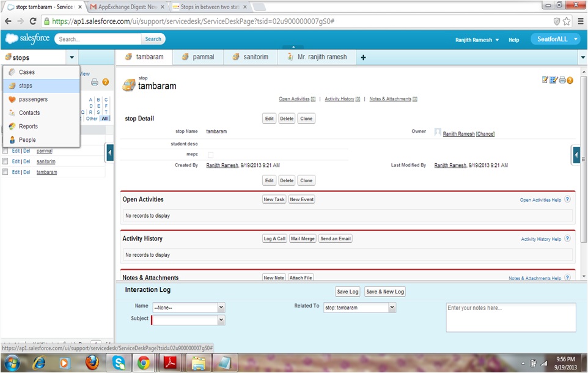Open the tambaram record link in list
This screenshot has height=373, width=588.
point(46,172)
